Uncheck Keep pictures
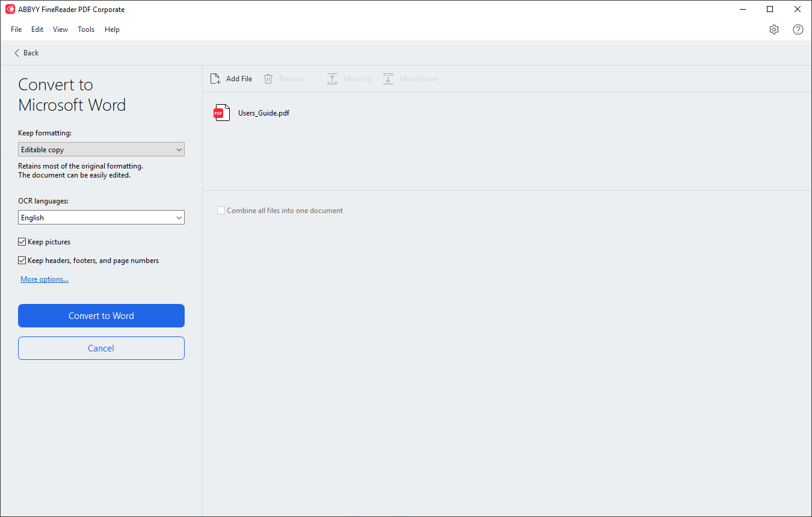This screenshot has height=517, width=812. pos(22,241)
